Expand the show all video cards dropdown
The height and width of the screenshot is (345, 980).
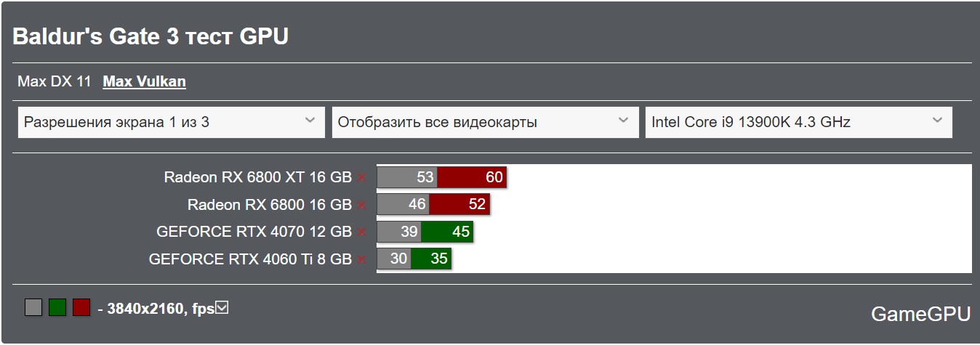(485, 122)
